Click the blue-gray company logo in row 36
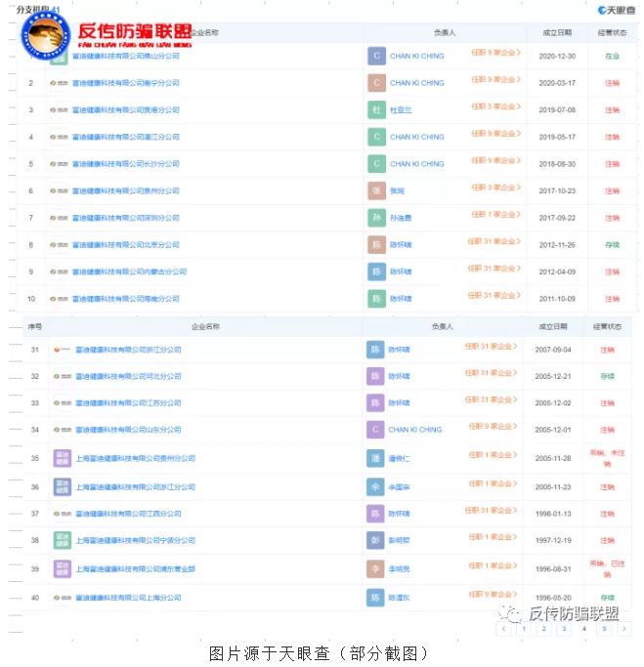 (63, 487)
